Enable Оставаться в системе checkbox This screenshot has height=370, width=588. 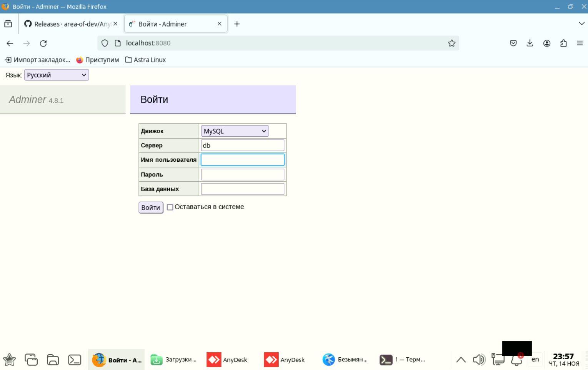170,207
